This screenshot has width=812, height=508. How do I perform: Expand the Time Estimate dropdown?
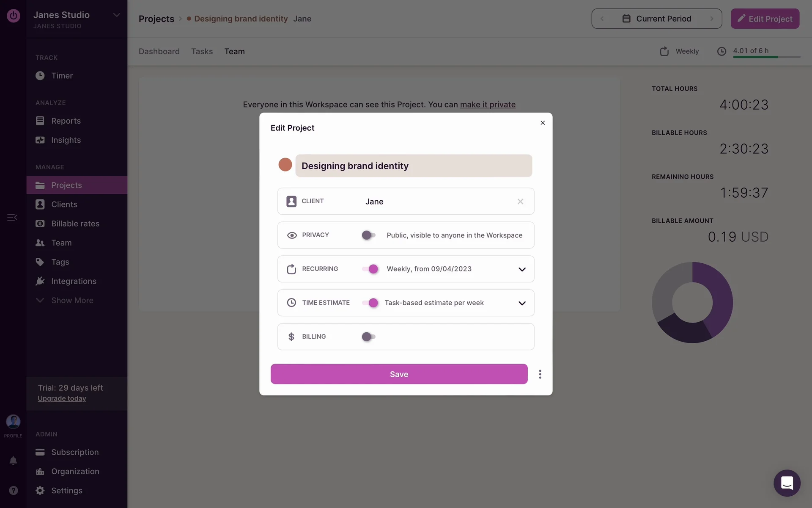point(522,303)
